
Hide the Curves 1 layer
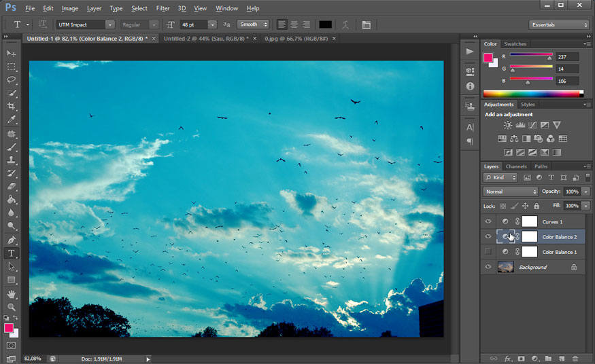pos(488,221)
